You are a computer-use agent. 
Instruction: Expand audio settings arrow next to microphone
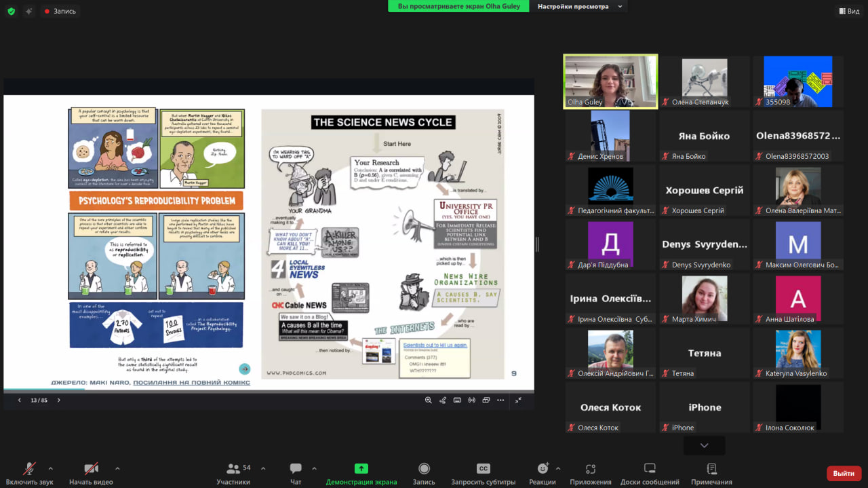pyautogui.click(x=50, y=468)
